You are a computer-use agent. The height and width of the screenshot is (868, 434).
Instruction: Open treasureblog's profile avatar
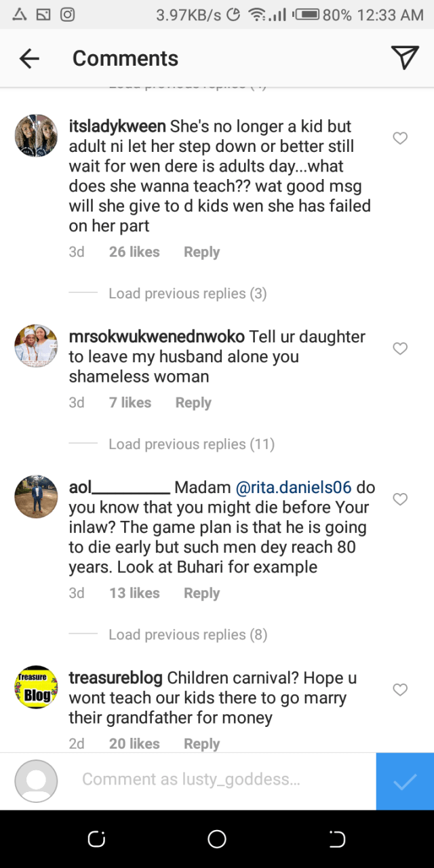coord(36,687)
